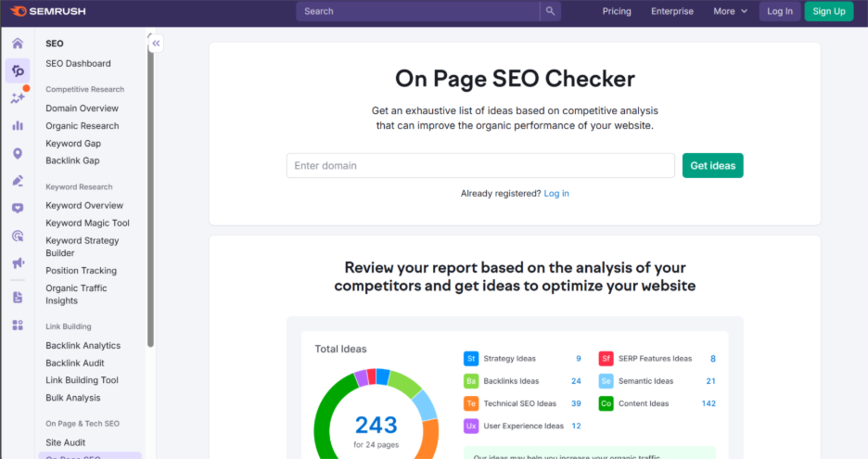
Task: Open Pricing in the top navigation
Action: [617, 11]
